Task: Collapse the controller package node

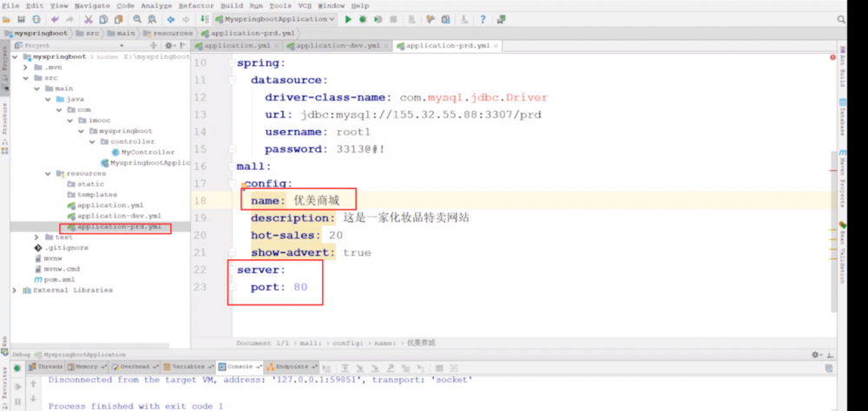Action: [x=93, y=141]
